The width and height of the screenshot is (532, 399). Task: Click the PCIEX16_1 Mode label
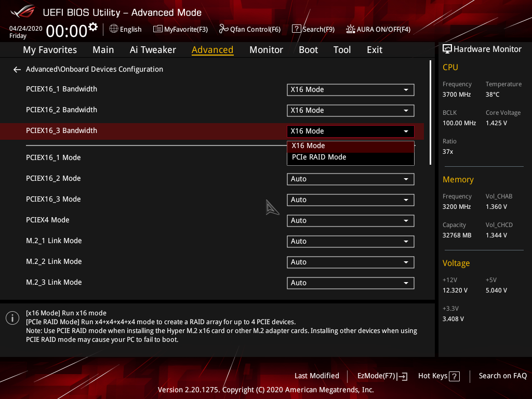[54, 158]
